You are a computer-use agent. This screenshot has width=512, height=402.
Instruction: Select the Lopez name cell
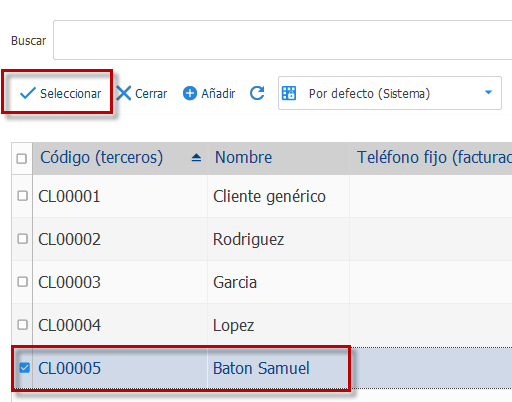pyautogui.click(x=278, y=325)
